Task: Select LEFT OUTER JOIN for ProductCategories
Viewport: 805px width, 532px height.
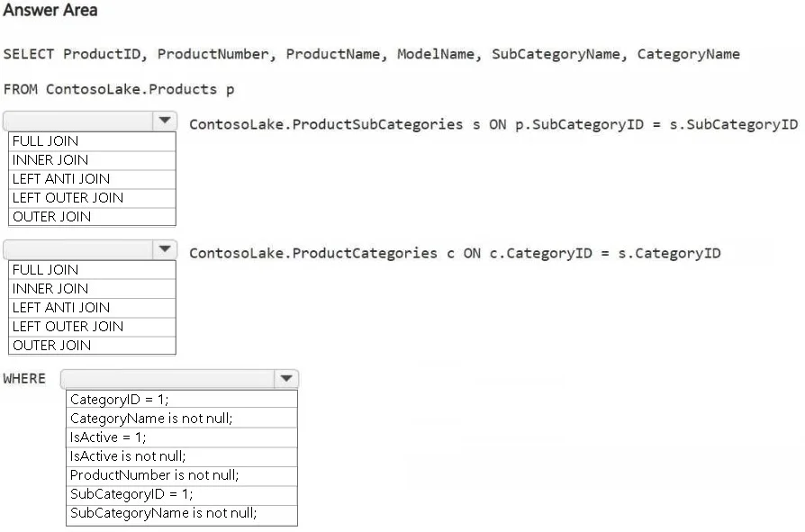Action: click(93, 327)
